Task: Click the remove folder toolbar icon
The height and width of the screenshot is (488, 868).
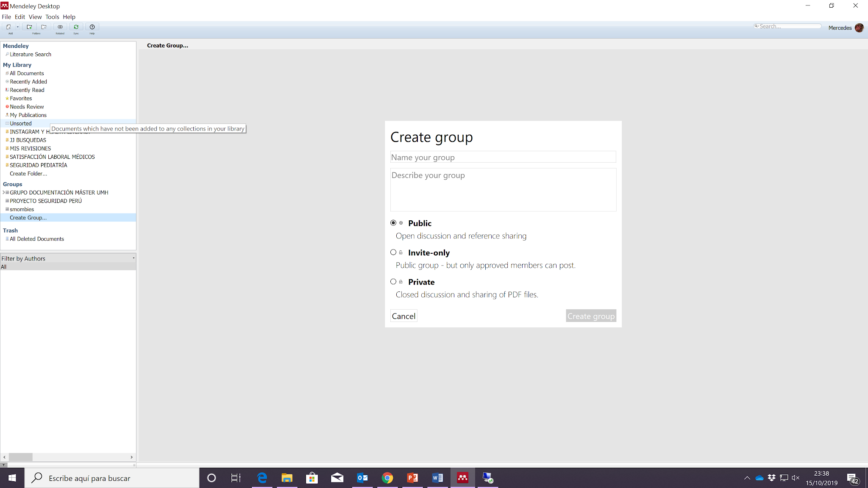Action: click(x=44, y=27)
